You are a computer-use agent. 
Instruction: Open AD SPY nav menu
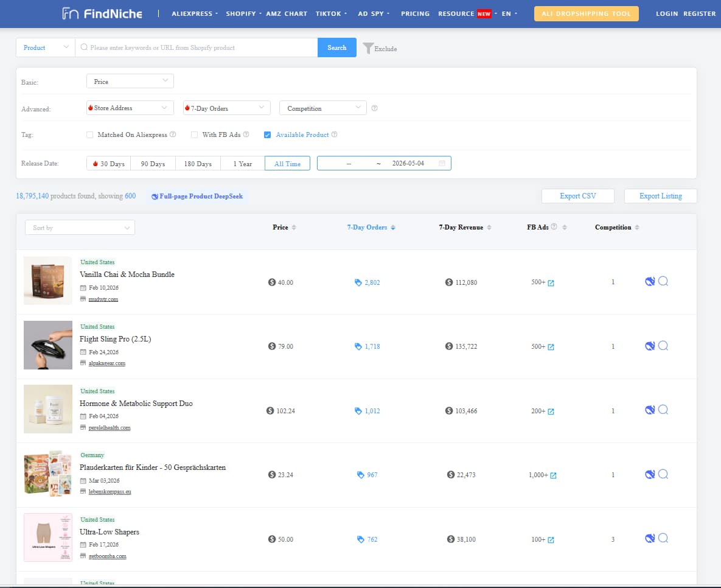(x=374, y=14)
